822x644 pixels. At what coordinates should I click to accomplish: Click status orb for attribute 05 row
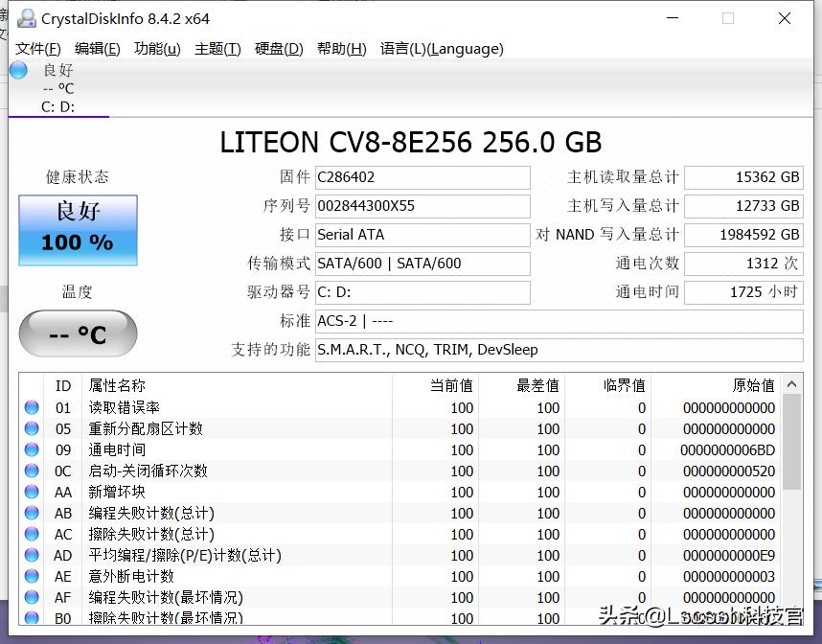(32, 428)
